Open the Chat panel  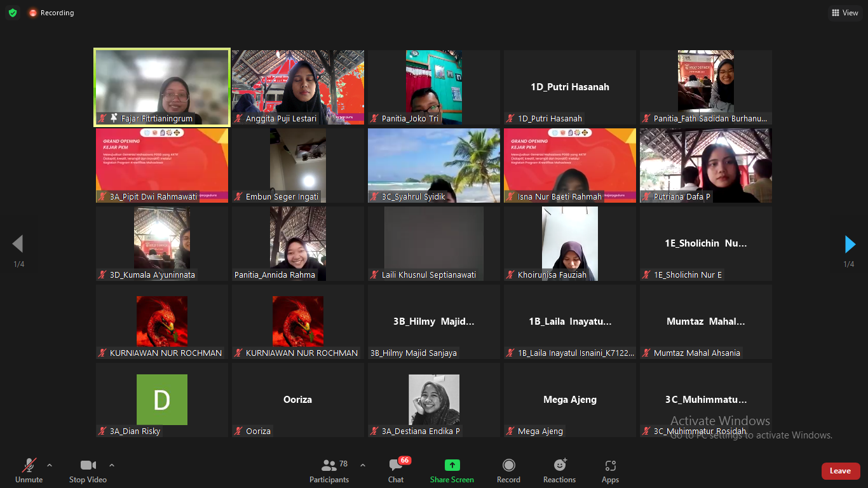[396, 471]
